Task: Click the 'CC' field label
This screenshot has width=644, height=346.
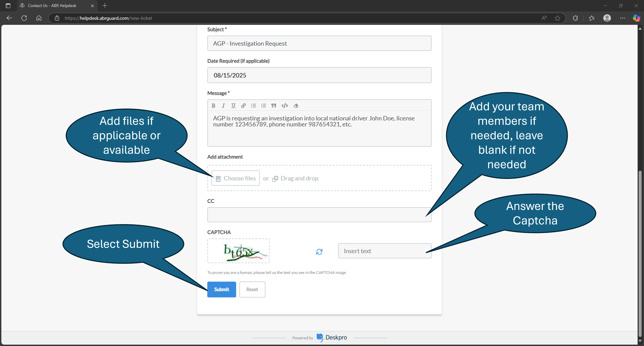Action: click(211, 201)
